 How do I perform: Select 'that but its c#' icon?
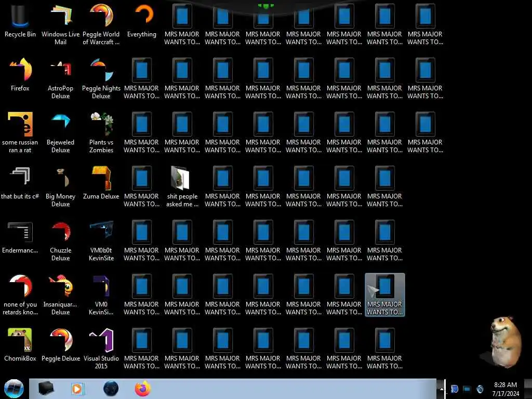(20, 183)
